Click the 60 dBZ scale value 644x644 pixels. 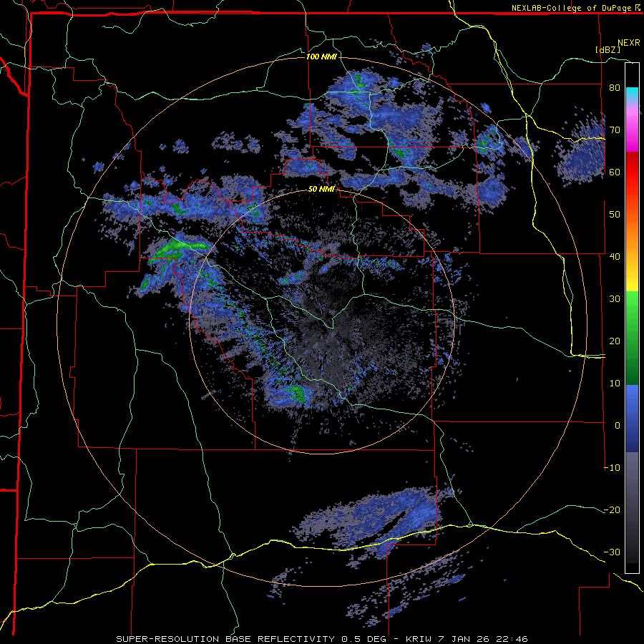pos(615,172)
